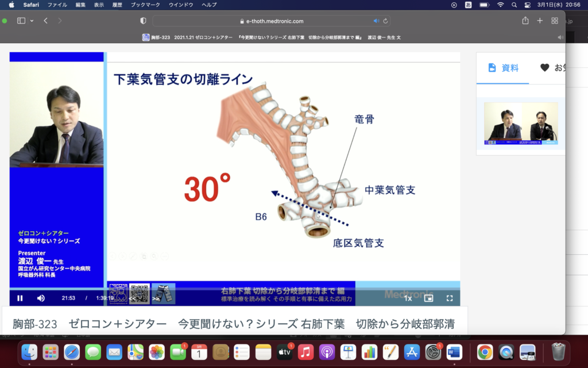Viewport: 588px width, 368px height.
Task: Mute the video player volume
Action: [x=41, y=298]
